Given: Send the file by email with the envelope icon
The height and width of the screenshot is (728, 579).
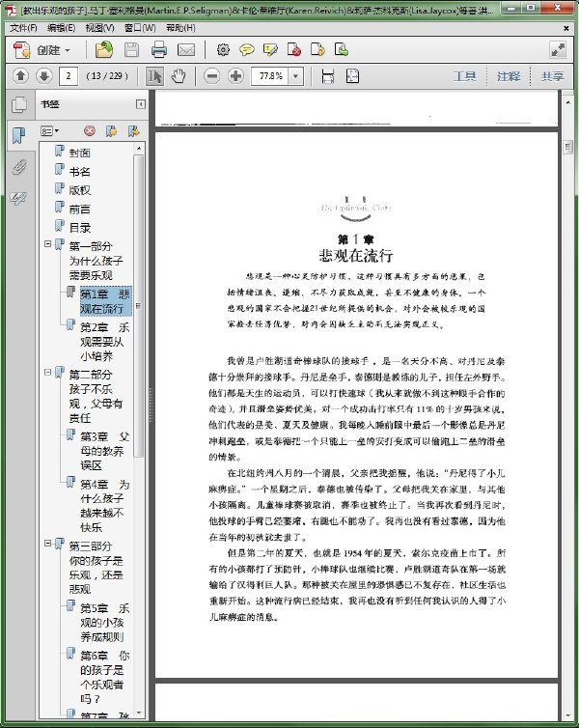Looking at the screenshot, I should 186,49.
